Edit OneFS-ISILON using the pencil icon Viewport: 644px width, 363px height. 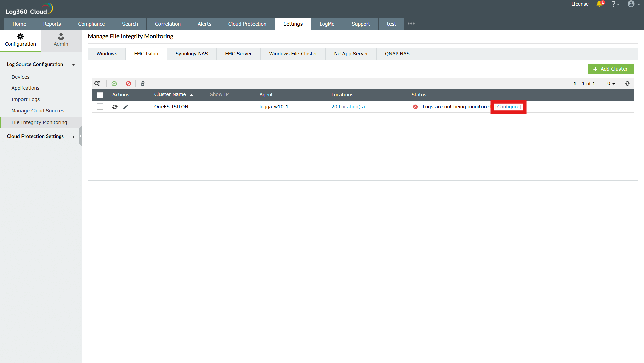coord(126,107)
